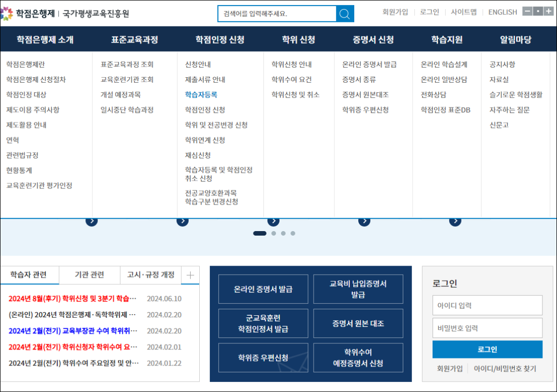Open 자주하는 질문 submenu
This screenshot has width=557, height=392.
[x=509, y=110]
